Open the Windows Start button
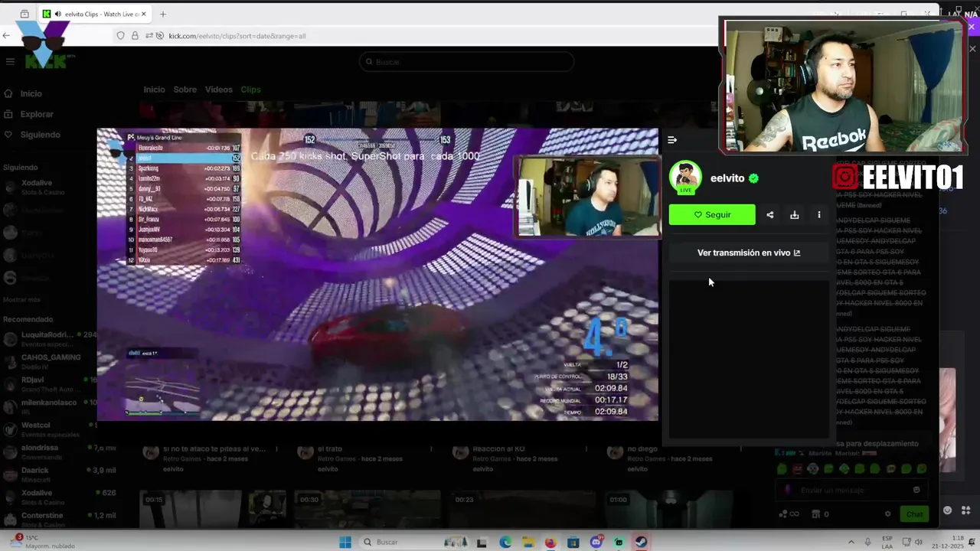This screenshot has width=980, height=551. (345, 543)
